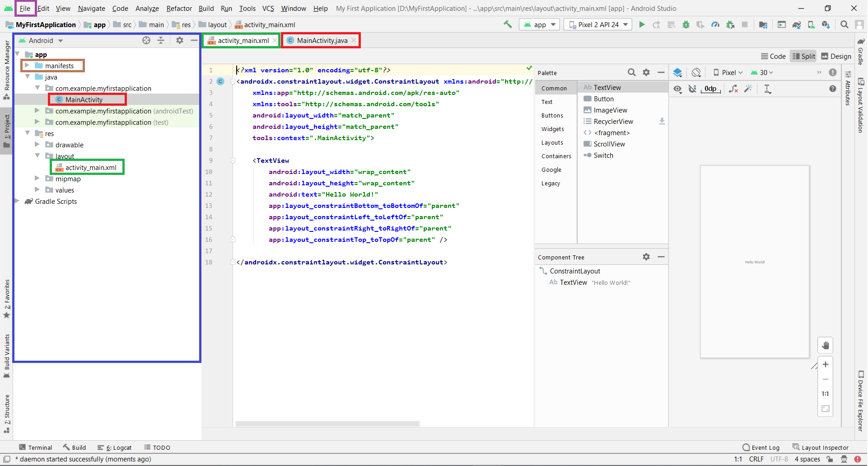Search the Palette with the magnifier icon
This screenshot has width=868, height=466.
click(632, 72)
